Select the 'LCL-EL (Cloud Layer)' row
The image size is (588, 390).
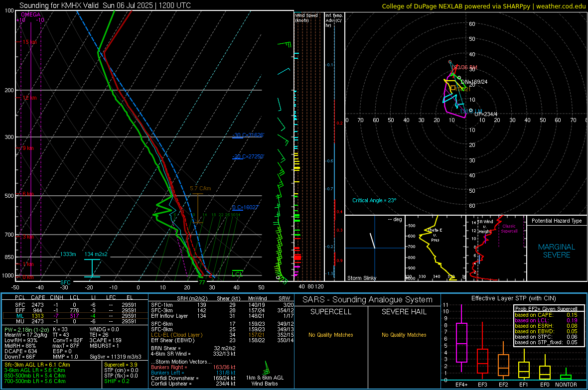click(221, 335)
